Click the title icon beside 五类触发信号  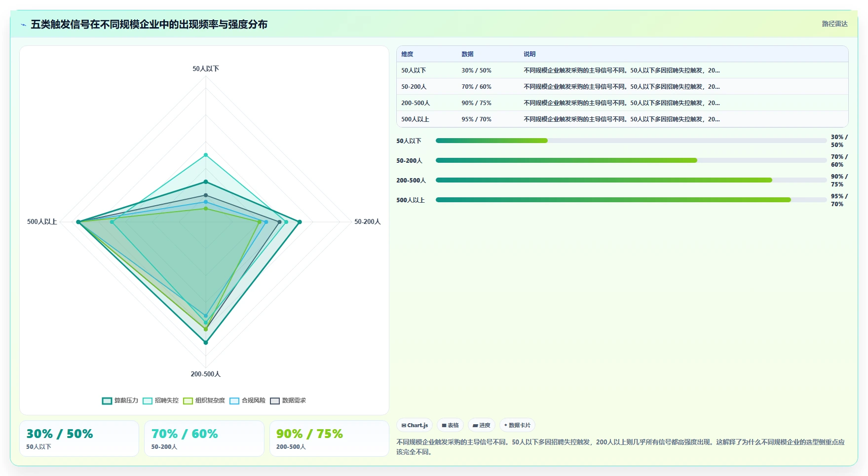[x=23, y=25]
